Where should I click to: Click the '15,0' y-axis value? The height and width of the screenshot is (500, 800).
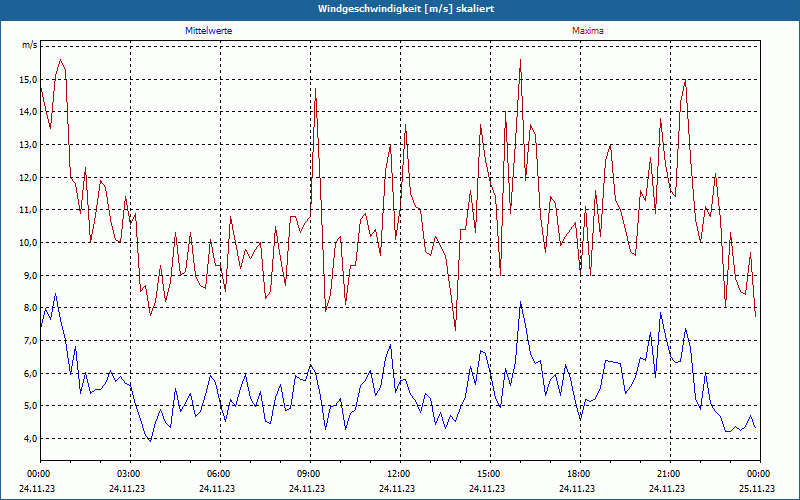(28, 80)
